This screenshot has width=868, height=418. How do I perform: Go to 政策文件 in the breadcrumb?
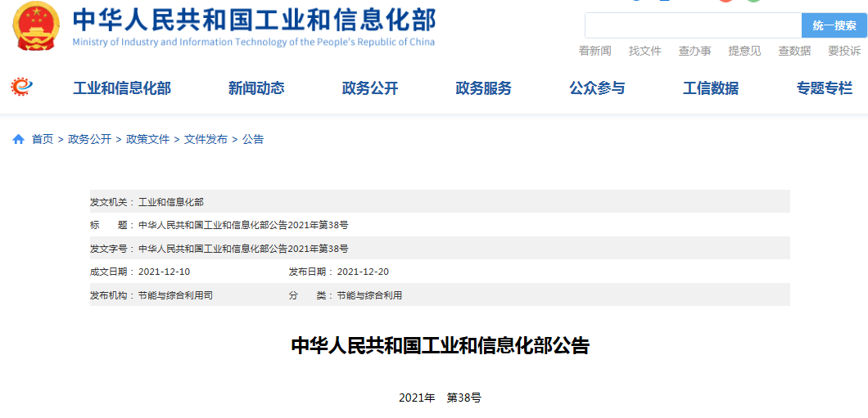coord(147,140)
